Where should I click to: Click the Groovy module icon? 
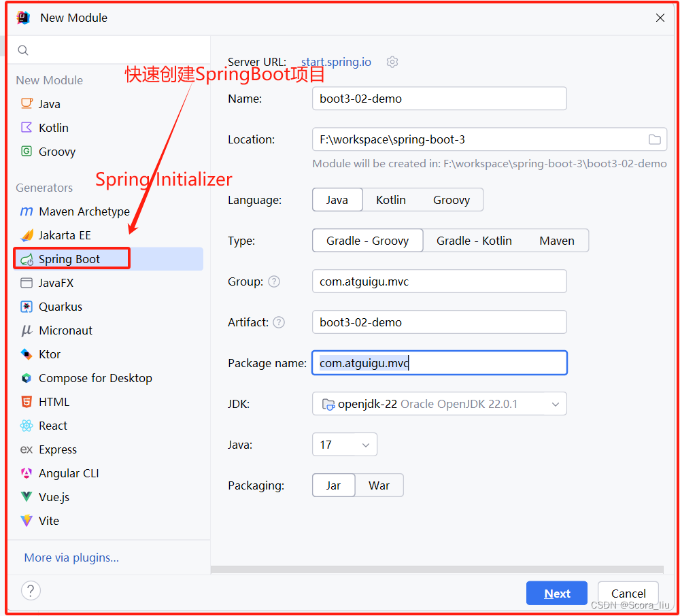pyautogui.click(x=27, y=152)
